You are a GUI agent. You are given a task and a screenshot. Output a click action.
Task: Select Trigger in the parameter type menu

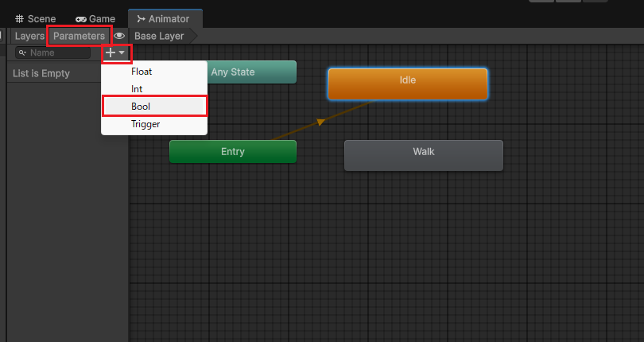click(x=145, y=124)
